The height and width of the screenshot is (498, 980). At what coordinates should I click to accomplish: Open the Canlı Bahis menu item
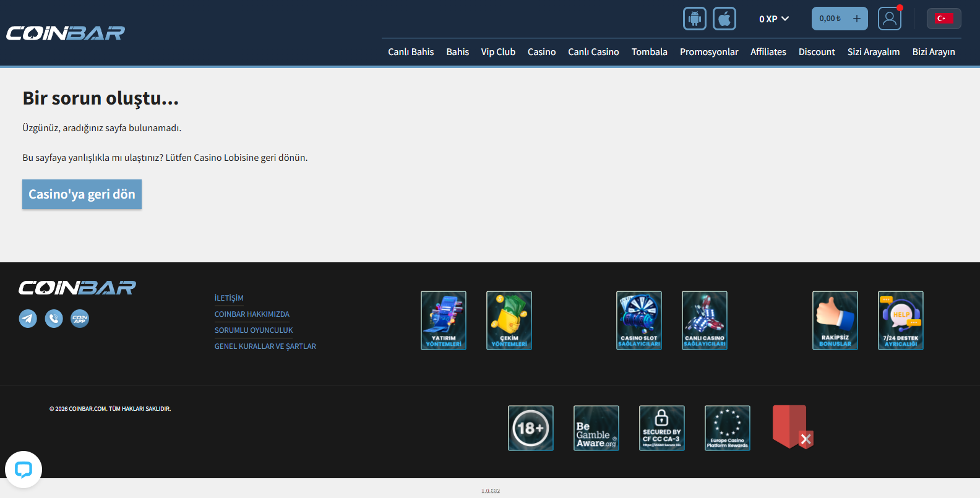point(411,52)
